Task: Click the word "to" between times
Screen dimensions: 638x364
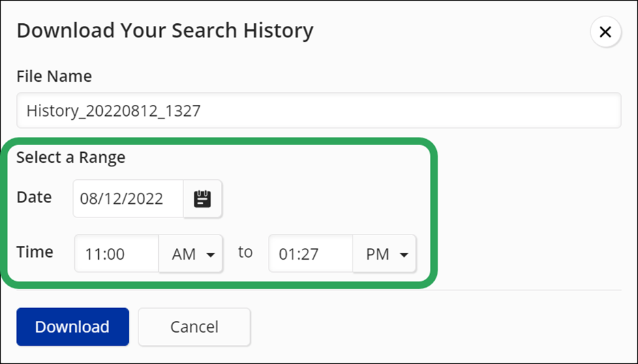Action: tap(245, 252)
